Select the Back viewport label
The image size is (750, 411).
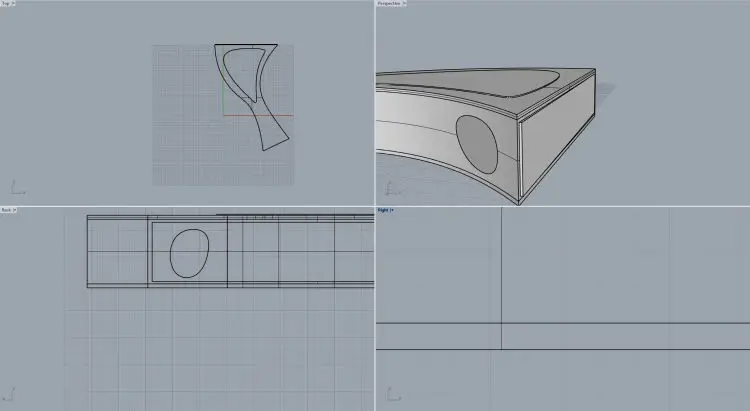point(6,210)
